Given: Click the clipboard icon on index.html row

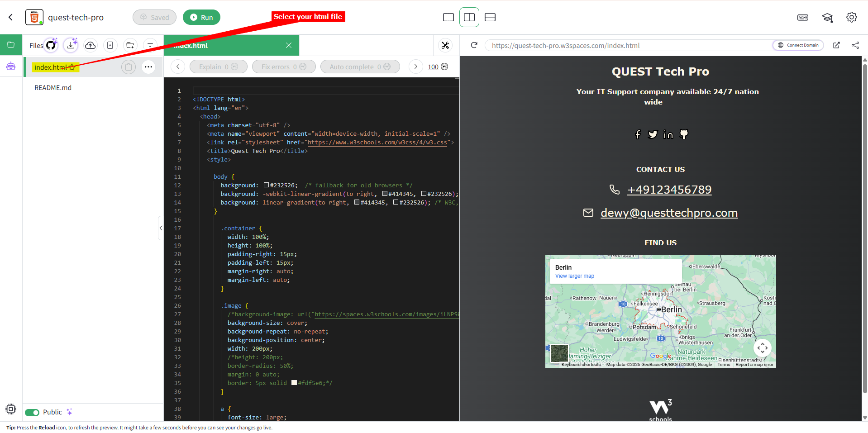Looking at the screenshot, I should [x=129, y=67].
